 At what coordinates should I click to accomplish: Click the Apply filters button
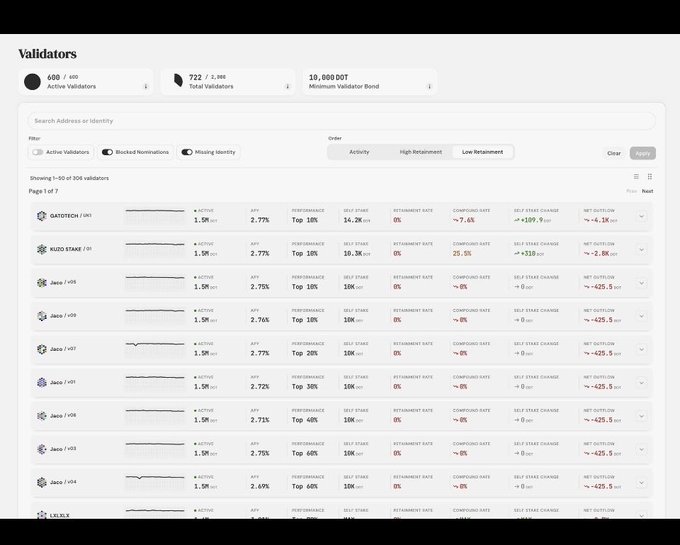click(x=643, y=153)
